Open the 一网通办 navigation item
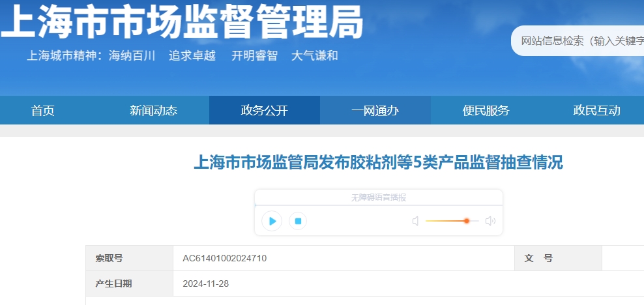Image resolution: width=644 pixels, height=305 pixels. pyautogui.click(x=375, y=110)
